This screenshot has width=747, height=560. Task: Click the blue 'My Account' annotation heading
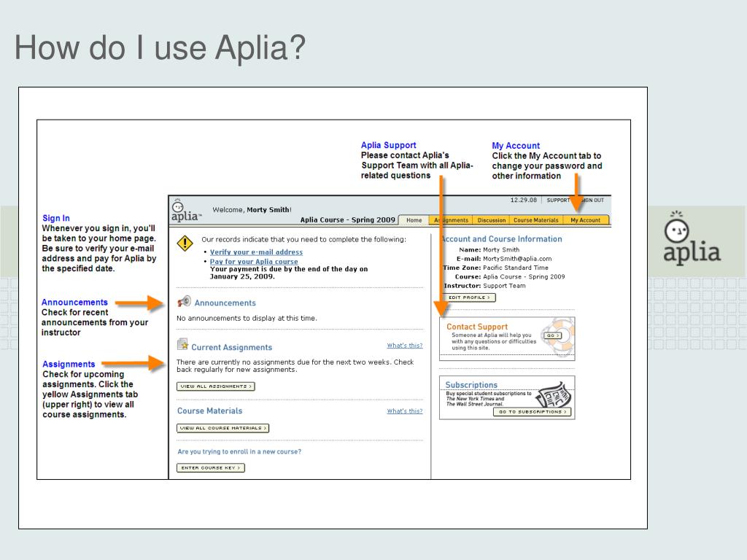pos(516,146)
